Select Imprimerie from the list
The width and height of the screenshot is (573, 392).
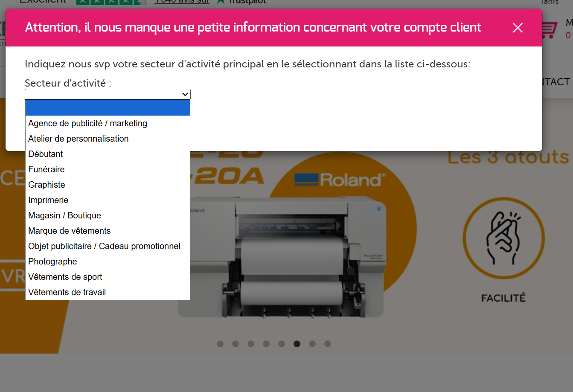point(48,200)
